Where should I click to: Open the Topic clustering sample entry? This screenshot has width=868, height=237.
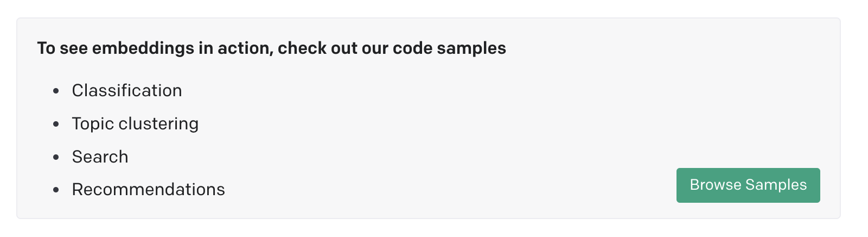click(135, 124)
